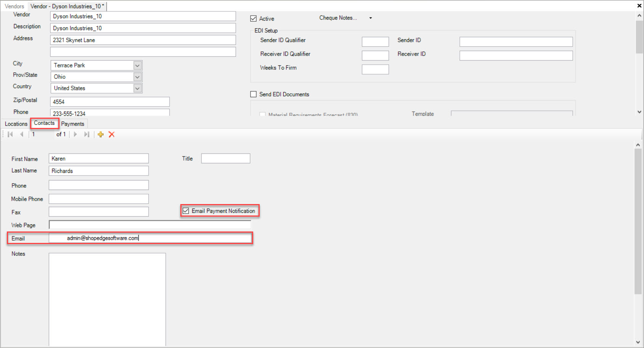Image resolution: width=644 pixels, height=348 pixels.
Task: Enable Send EDI Documents checkbox
Action: coord(253,94)
